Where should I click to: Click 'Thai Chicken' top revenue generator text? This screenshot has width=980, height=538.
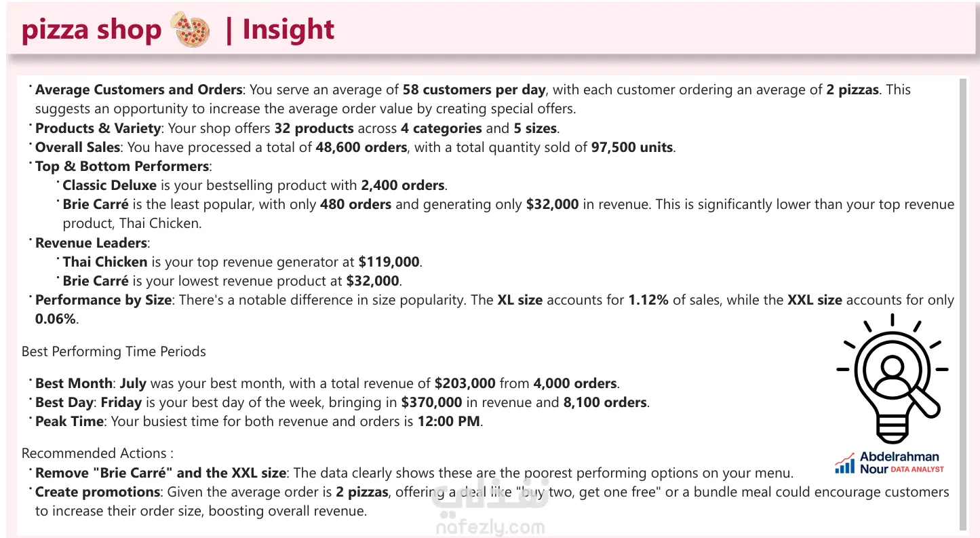point(105,262)
